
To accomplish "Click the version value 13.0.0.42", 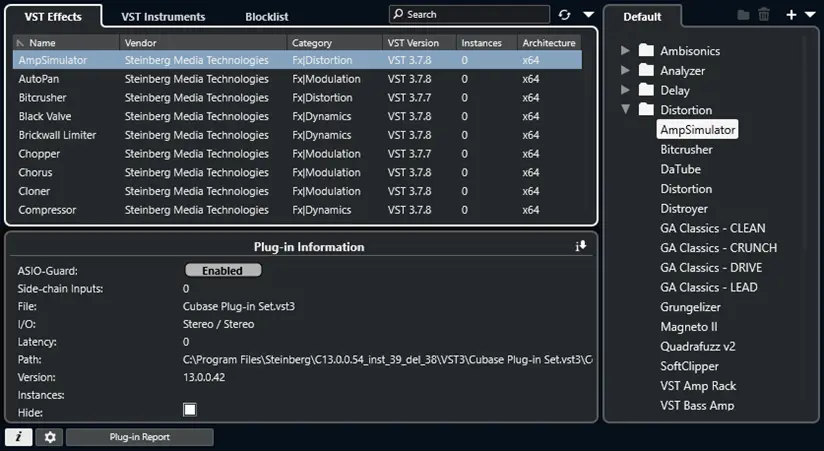I will [204, 377].
